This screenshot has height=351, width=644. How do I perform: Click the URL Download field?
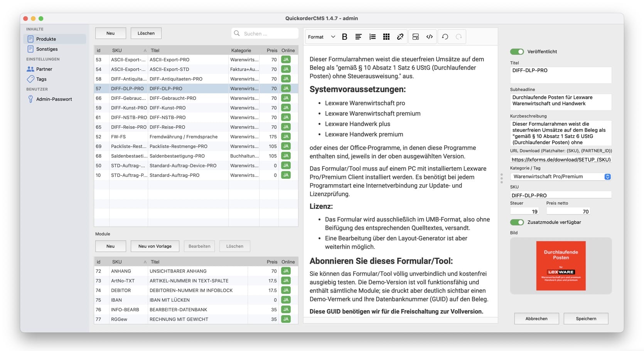coord(561,160)
